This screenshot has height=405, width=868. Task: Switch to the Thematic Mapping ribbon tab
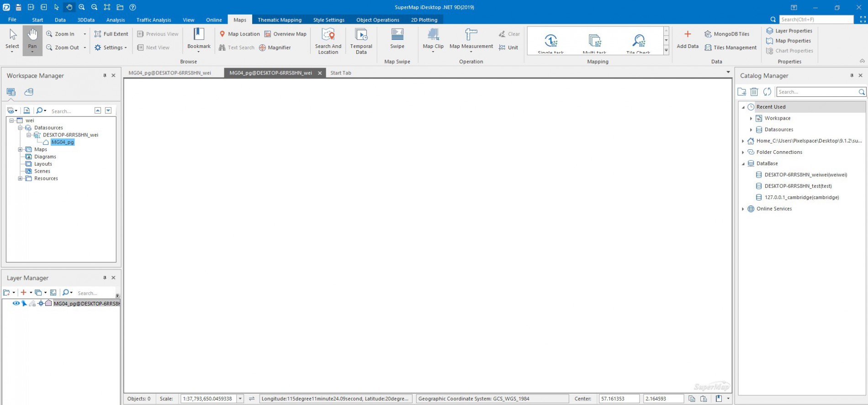(x=280, y=20)
